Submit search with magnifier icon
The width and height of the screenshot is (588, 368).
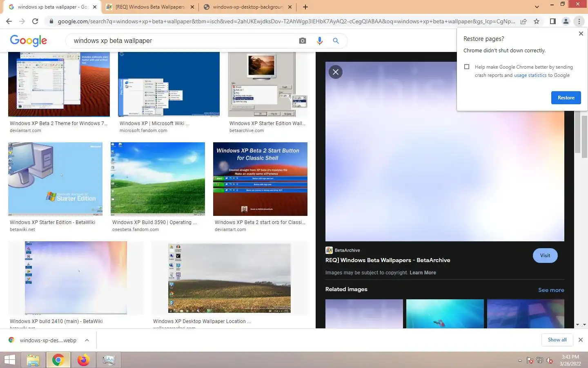pos(336,40)
